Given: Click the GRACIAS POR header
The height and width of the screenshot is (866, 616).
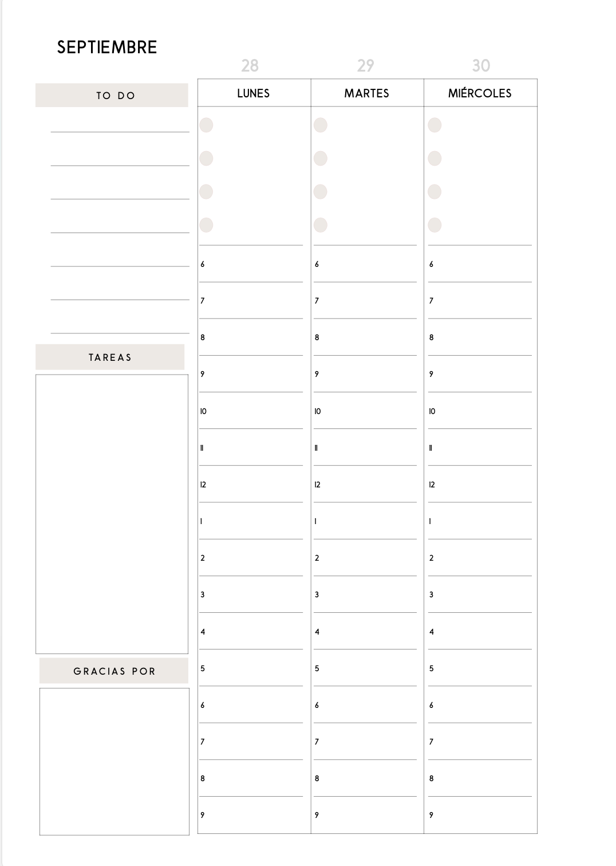Looking at the screenshot, I should tap(114, 671).
